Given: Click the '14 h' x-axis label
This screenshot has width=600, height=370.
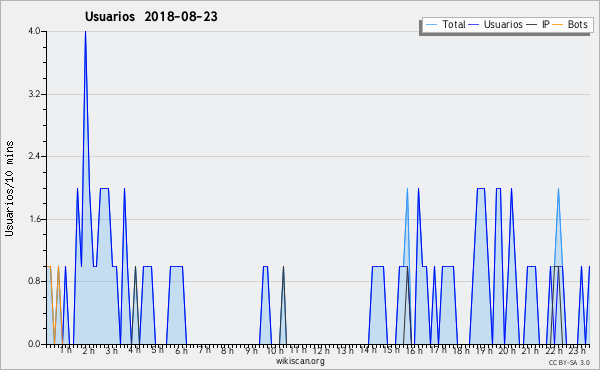Looking at the screenshot, I should tap(368, 350).
